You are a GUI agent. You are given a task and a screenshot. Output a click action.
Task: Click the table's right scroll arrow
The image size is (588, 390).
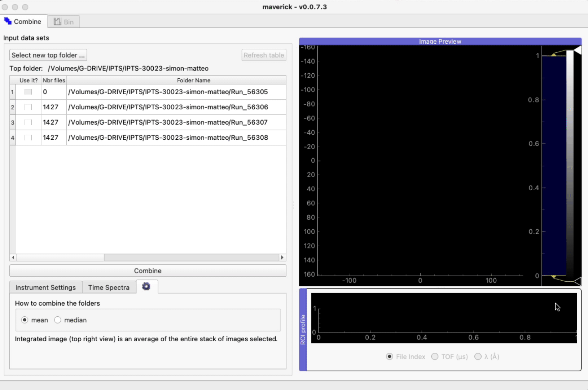[282, 257]
